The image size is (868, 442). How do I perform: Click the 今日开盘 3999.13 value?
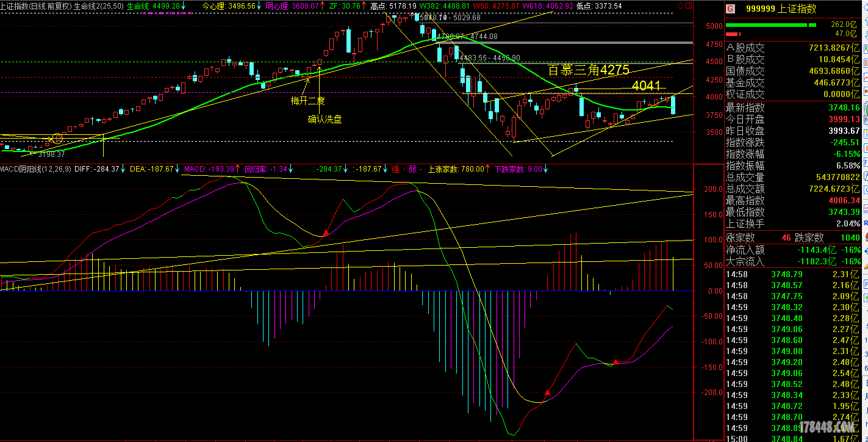click(x=844, y=119)
